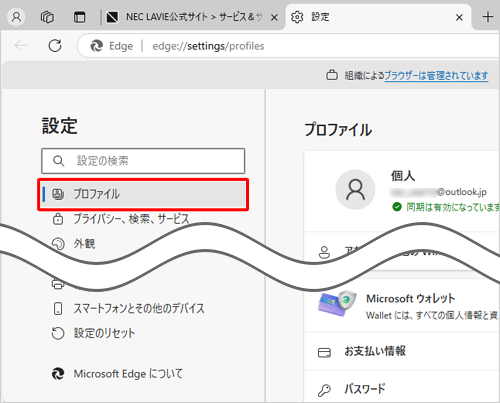Viewport: 500px width, 403px height.
Task: Open the ブラウザーは管理されています link
Action: tap(436, 76)
